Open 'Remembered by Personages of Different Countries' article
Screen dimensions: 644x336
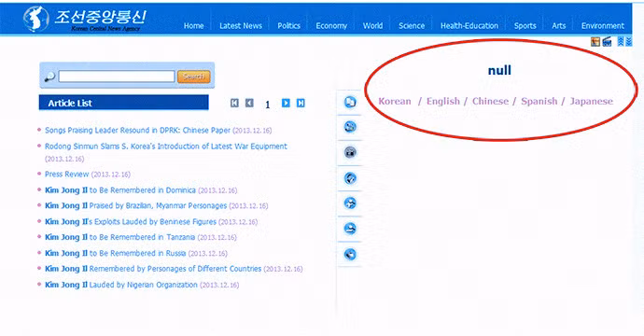tap(153, 269)
